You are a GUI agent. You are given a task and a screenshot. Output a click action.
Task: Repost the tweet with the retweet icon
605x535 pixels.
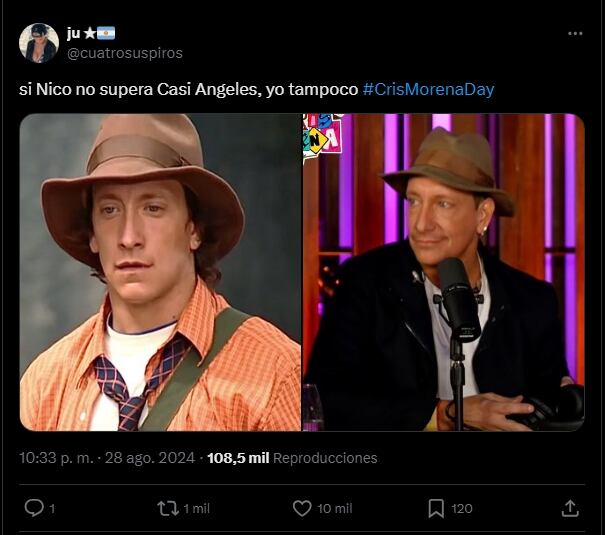click(168, 508)
